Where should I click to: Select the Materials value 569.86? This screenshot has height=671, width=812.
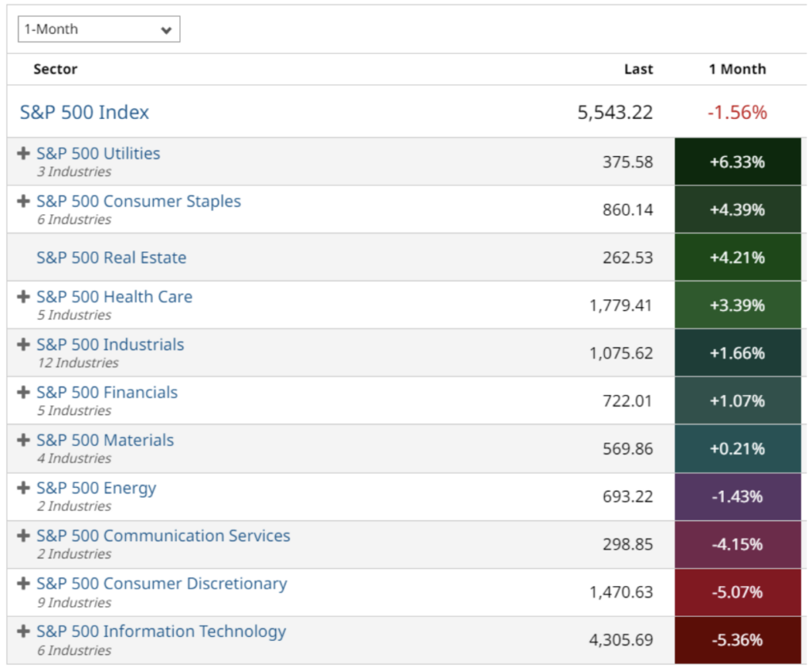[x=628, y=449]
